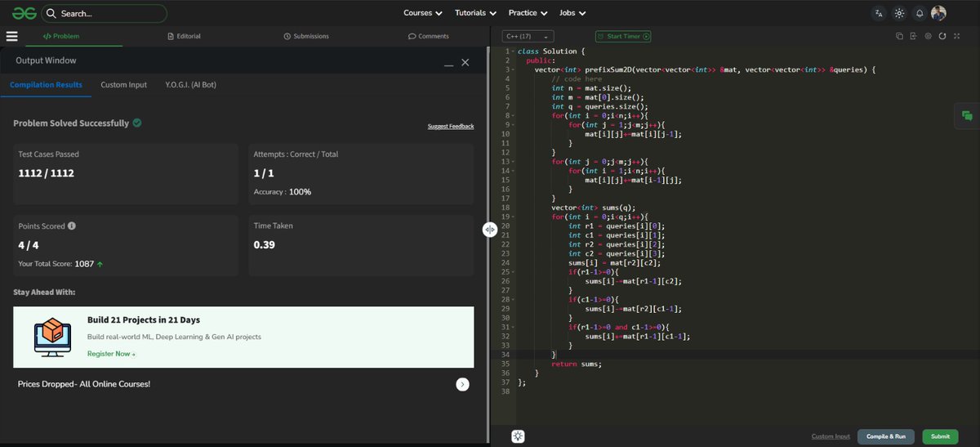Open the user profile avatar
The width and height of the screenshot is (980, 447).
[938, 13]
